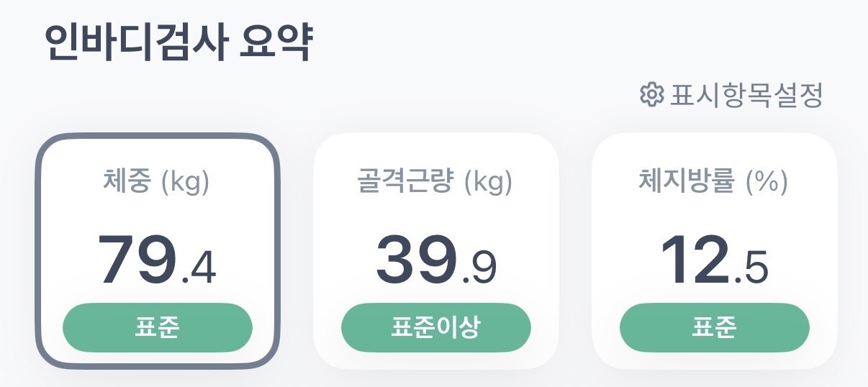Tap the large 39 digits in 골격근량 card

(417, 260)
